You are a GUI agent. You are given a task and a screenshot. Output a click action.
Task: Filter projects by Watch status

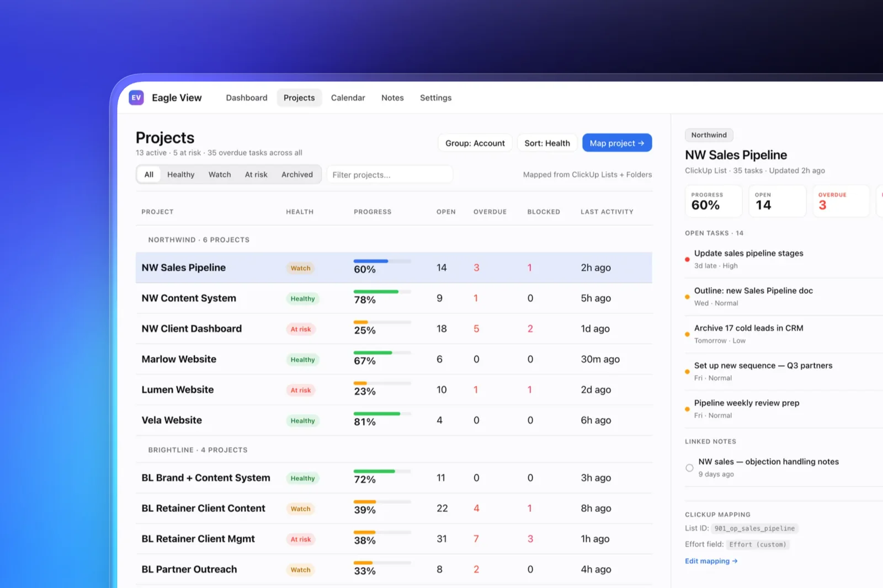220,174
